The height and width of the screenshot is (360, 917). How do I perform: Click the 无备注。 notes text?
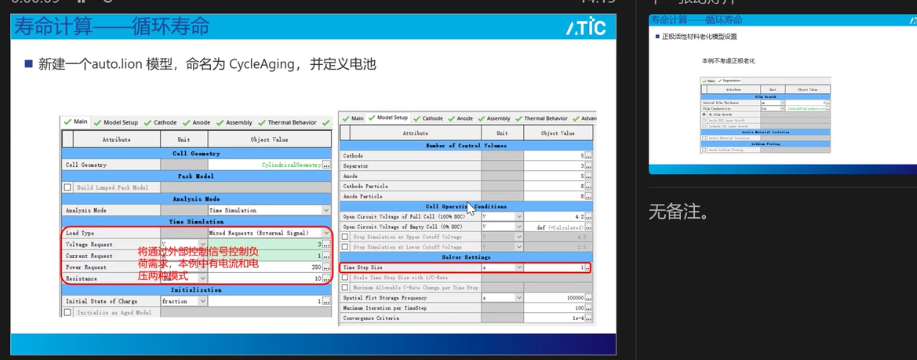680,212
